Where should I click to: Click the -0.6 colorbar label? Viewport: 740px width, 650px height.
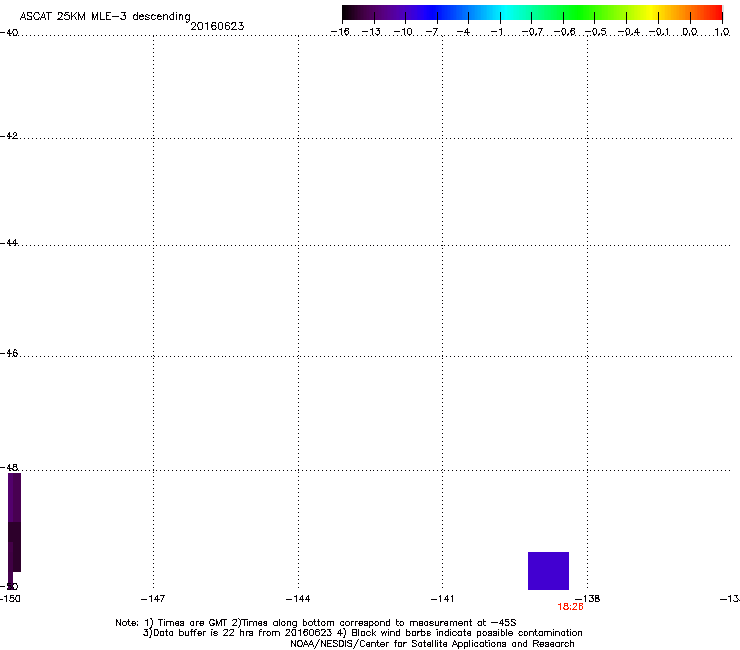tap(564, 32)
